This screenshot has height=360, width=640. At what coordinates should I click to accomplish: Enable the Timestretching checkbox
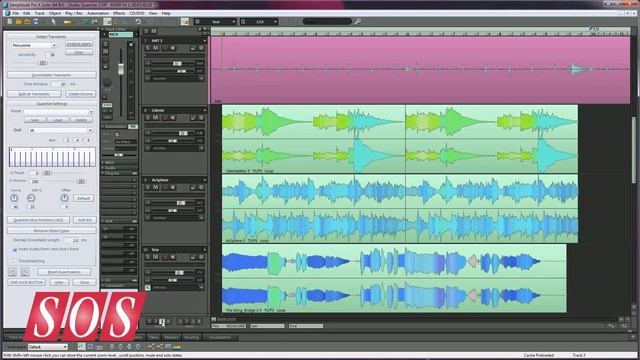coord(15,260)
